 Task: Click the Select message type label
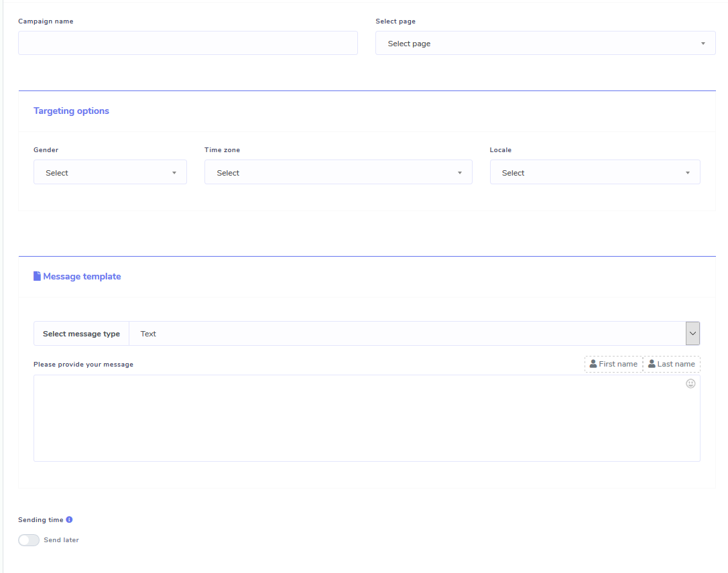pyautogui.click(x=81, y=334)
